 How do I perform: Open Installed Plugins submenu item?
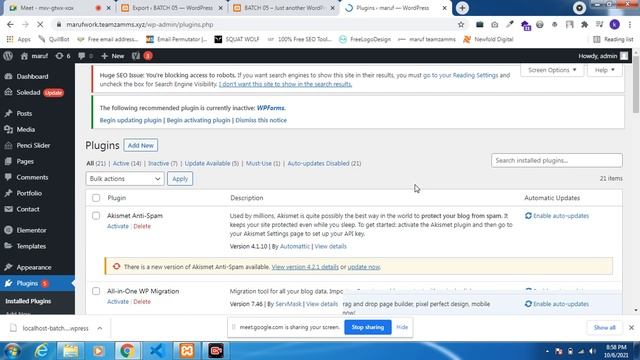click(28, 301)
